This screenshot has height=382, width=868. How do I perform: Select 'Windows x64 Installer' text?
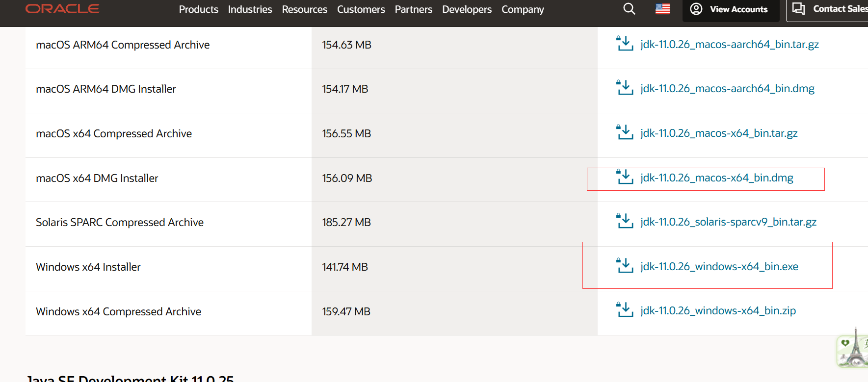coord(88,267)
